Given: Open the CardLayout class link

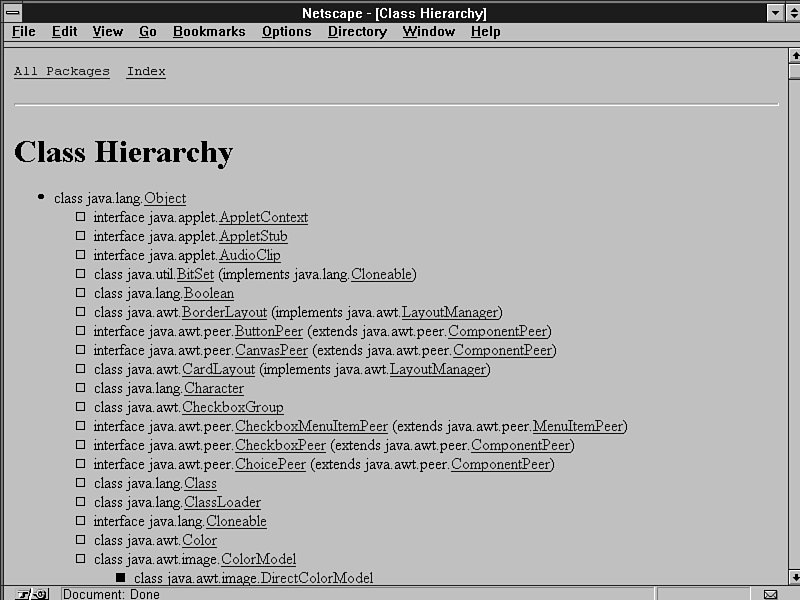Looking at the screenshot, I should point(218,369).
